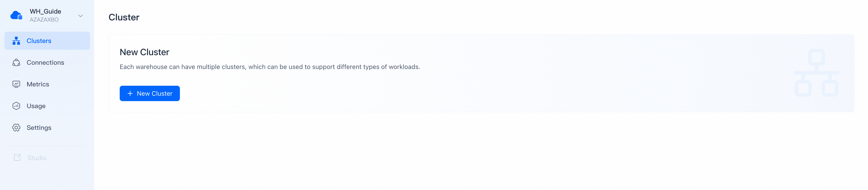This screenshot has width=868, height=190.
Task: Open the Metrics page
Action: tap(38, 84)
